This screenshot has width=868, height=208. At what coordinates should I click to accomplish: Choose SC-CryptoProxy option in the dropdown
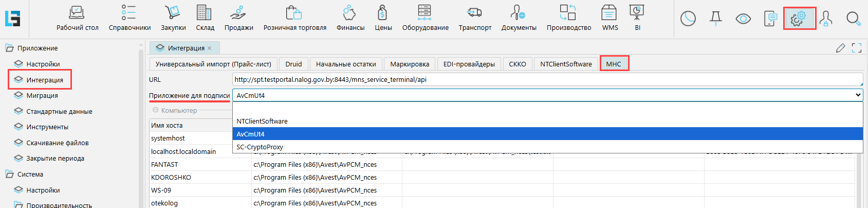pyautogui.click(x=260, y=147)
